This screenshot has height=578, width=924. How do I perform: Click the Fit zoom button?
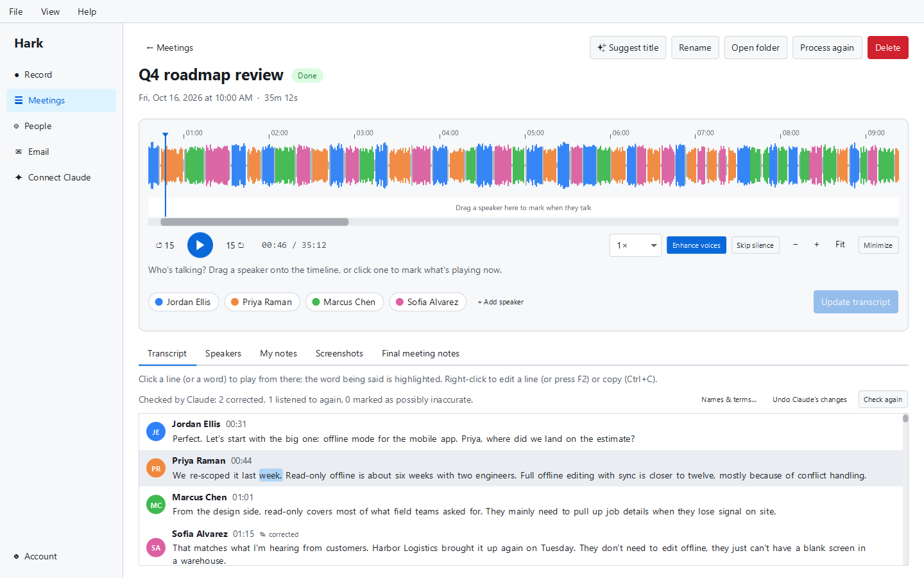tap(840, 245)
